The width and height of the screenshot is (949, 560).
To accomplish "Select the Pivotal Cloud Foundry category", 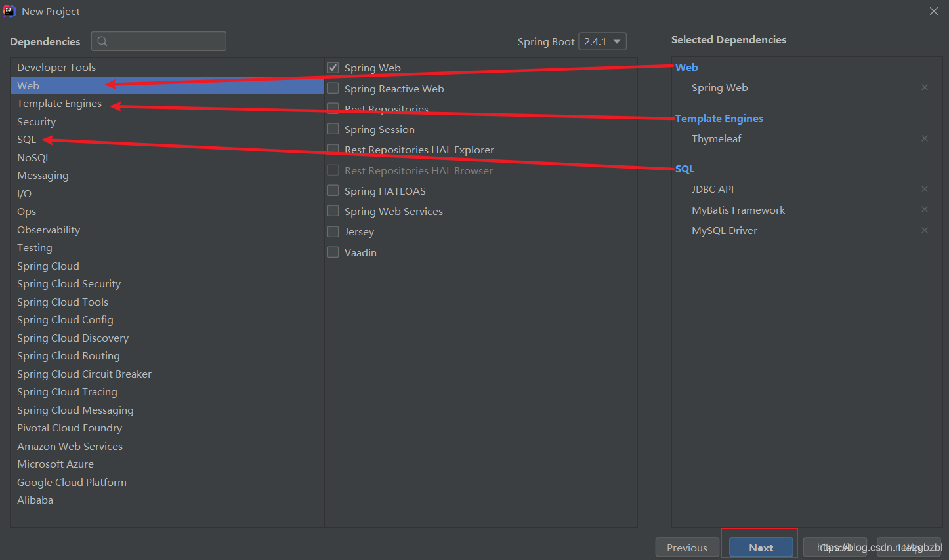I will 167,428.
